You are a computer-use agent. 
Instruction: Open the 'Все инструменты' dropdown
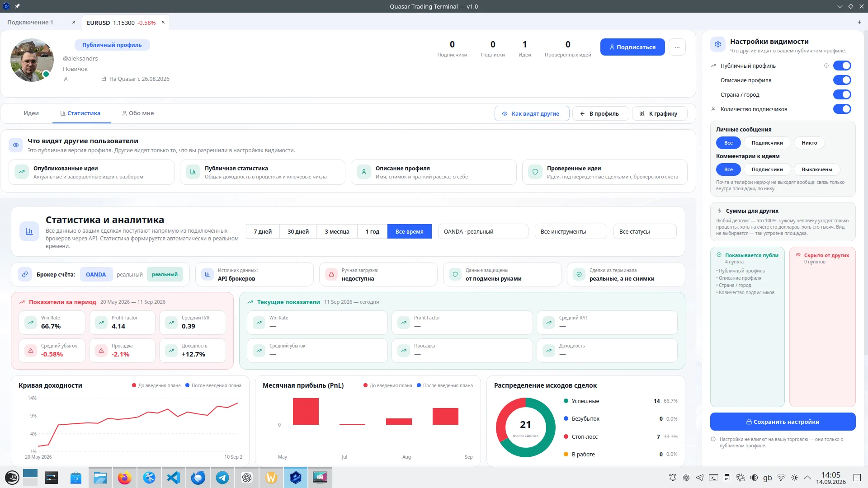(571, 231)
